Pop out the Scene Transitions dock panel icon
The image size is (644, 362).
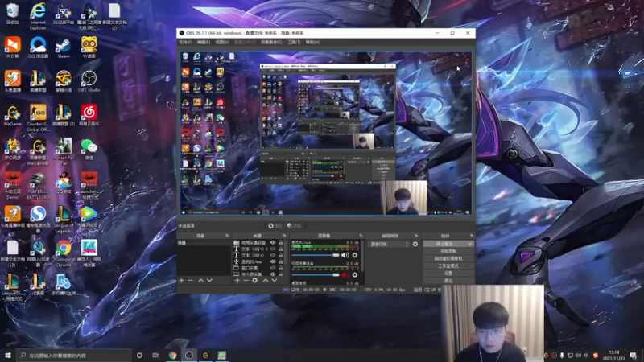(x=416, y=236)
